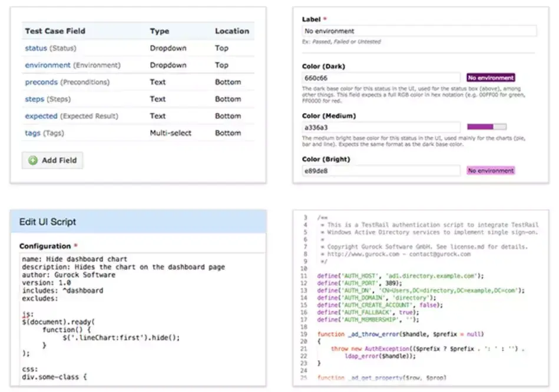
Task: Click the Add Field button
Action: tap(52, 160)
